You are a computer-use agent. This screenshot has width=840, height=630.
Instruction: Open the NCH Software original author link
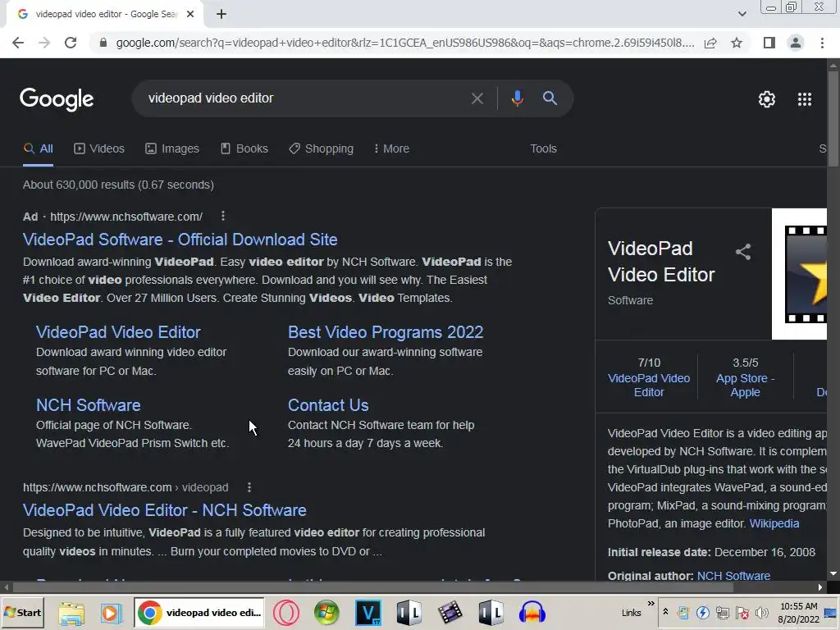(x=733, y=576)
